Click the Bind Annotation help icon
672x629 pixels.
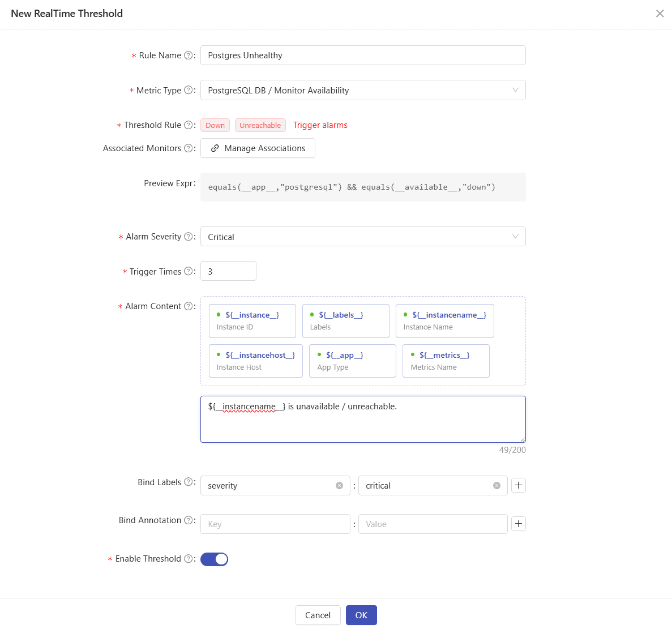(x=188, y=520)
